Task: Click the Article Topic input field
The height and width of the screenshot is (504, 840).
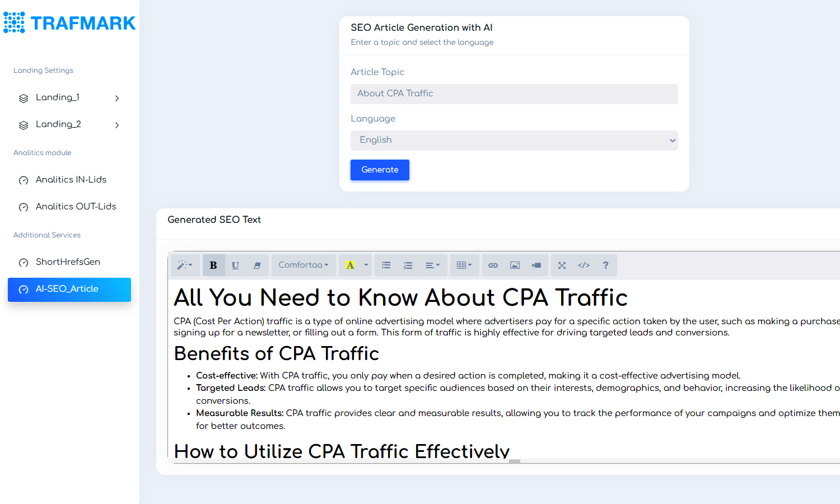Action: [514, 94]
